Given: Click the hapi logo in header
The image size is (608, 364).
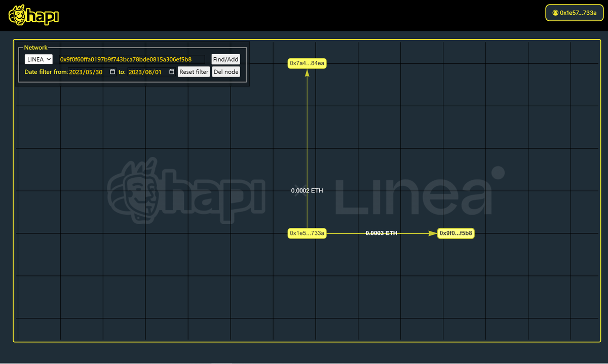Looking at the screenshot, I should pos(34,15).
